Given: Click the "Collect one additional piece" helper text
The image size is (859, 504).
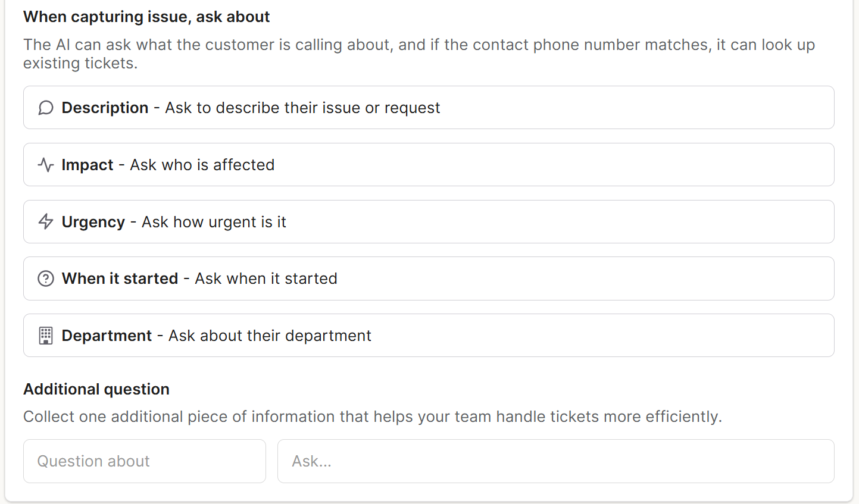Looking at the screenshot, I should pyautogui.click(x=372, y=417).
